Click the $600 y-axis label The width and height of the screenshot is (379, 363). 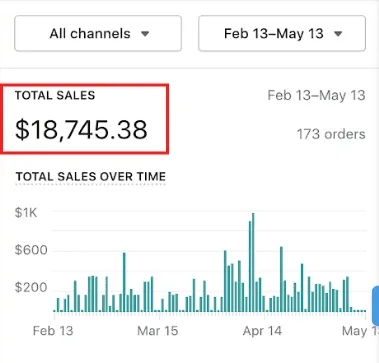(31, 250)
